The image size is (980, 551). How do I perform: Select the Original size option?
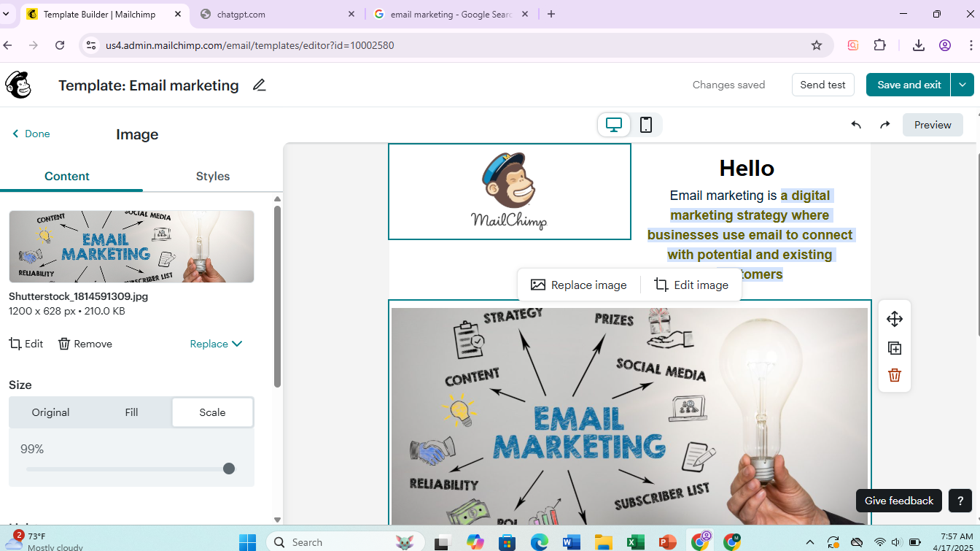coord(50,412)
